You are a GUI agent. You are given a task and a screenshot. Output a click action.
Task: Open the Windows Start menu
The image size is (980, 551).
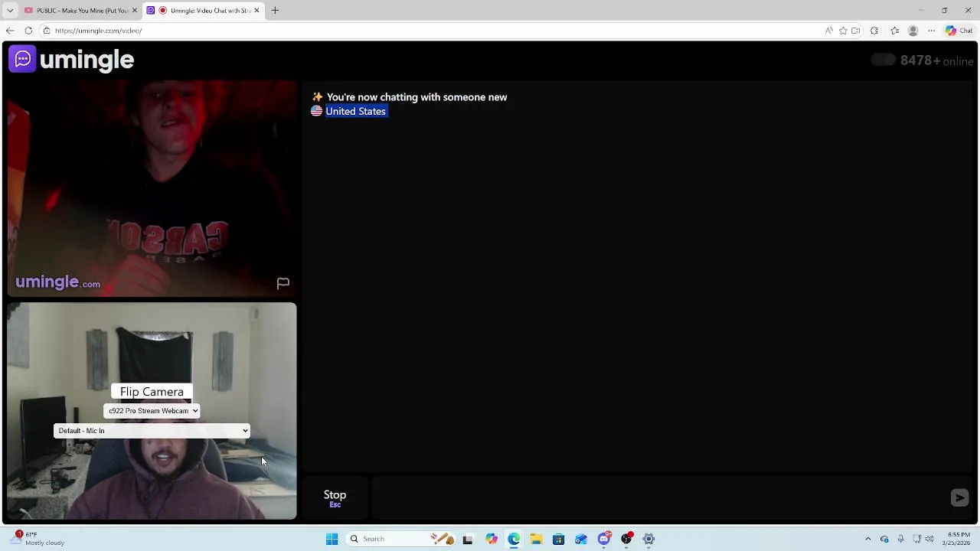coord(332,539)
